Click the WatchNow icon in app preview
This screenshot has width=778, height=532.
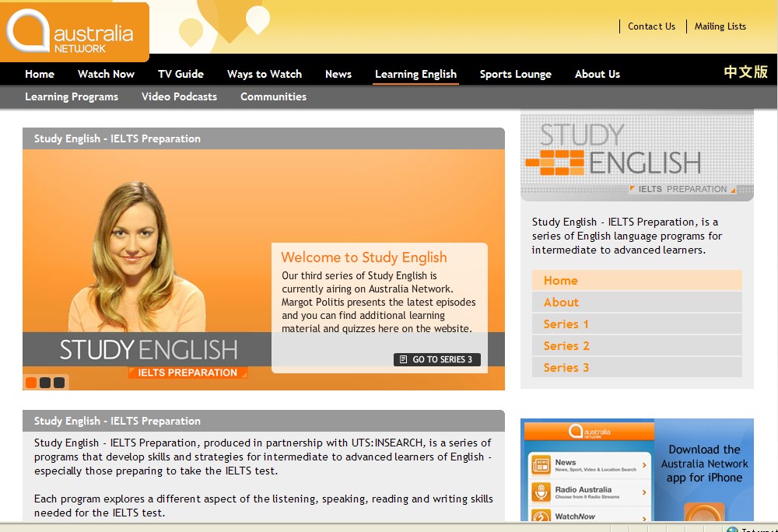point(541,516)
